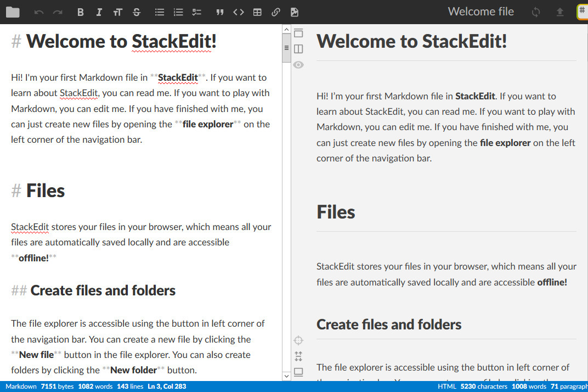This screenshot has width=588, height=392.
Task: Insert an unordered bullet list
Action: tap(160, 13)
